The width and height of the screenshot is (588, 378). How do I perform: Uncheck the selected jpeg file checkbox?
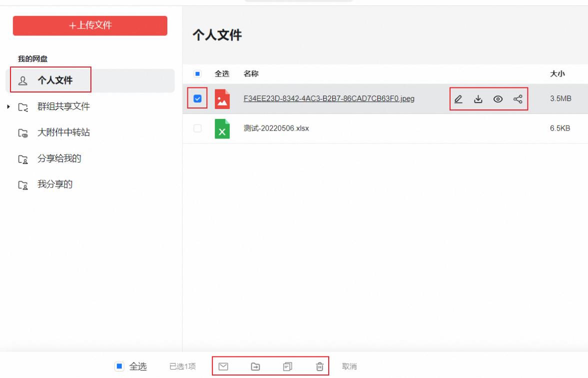[197, 98]
